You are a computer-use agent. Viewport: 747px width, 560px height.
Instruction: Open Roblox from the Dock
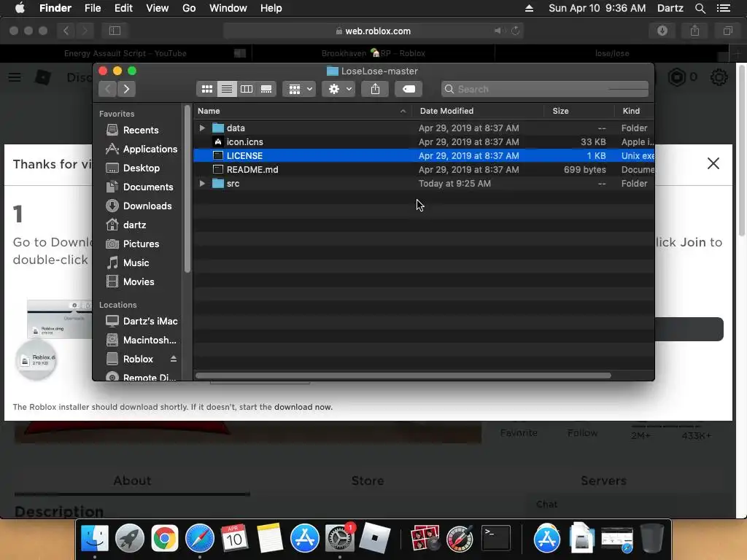click(x=375, y=539)
